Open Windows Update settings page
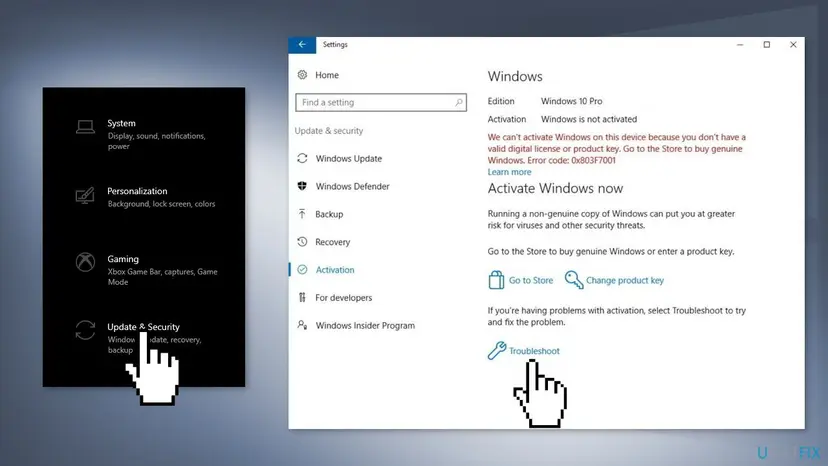The width and height of the screenshot is (828, 466). [x=349, y=159]
